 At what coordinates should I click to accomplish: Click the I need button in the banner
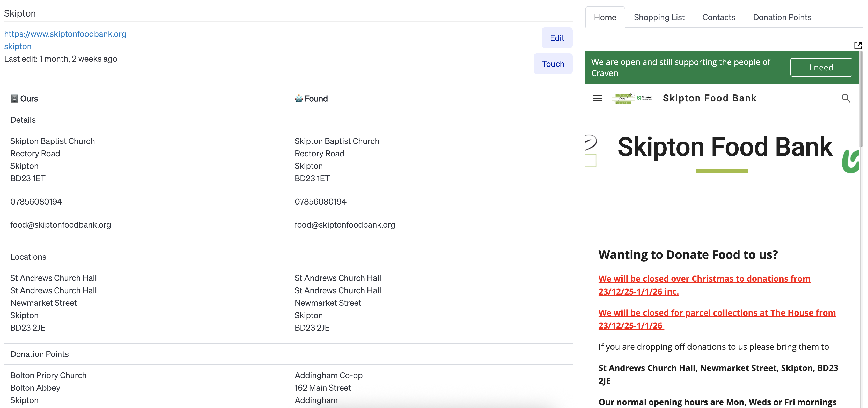(x=821, y=67)
